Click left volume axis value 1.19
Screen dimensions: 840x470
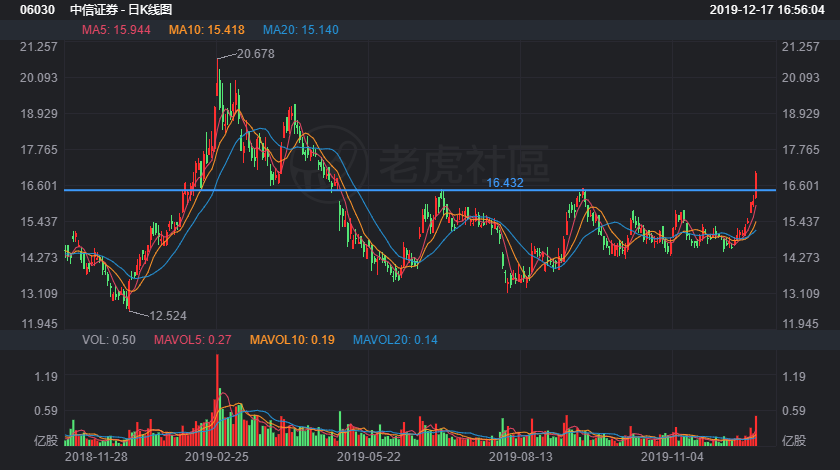46,377
